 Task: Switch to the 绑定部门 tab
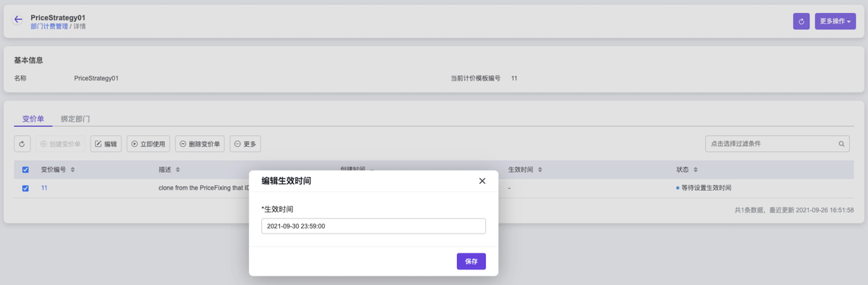(x=75, y=118)
